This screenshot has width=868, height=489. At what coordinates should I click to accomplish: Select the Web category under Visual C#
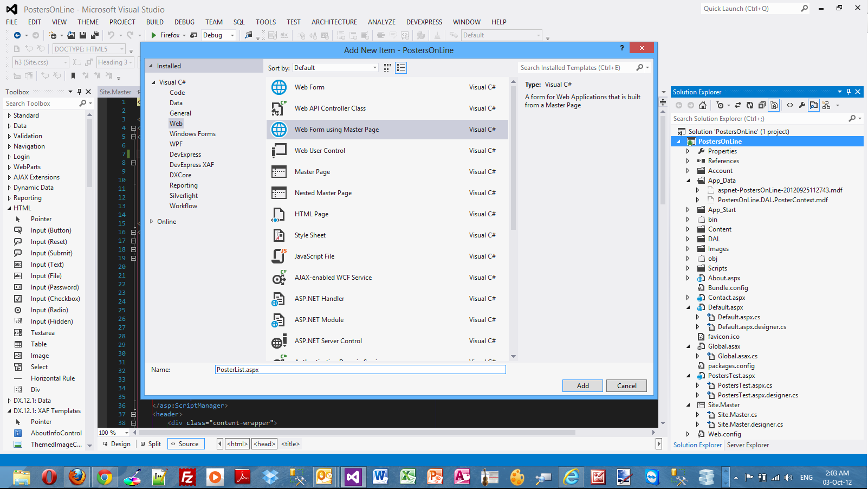point(176,124)
